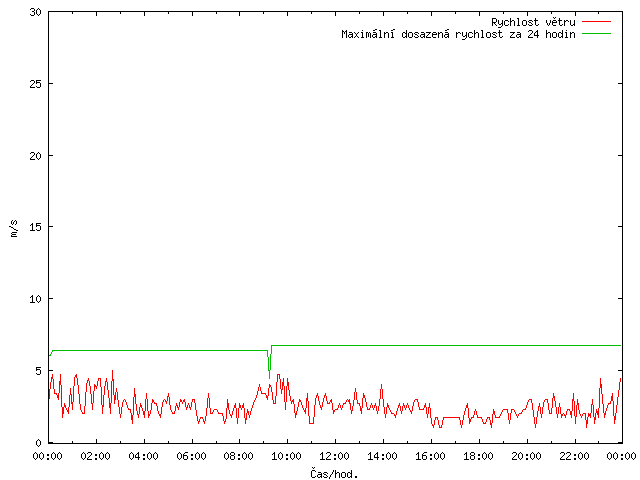Viewport: 640px width, 480px height.
Task: Click the 'Čas/hod.' x-axis title
Action: [334, 474]
